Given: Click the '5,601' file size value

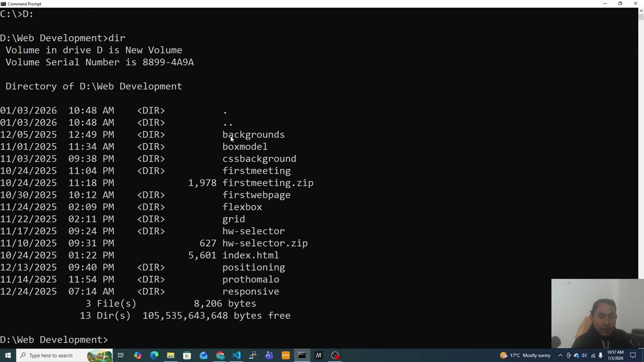Looking at the screenshot, I should coord(202,255).
